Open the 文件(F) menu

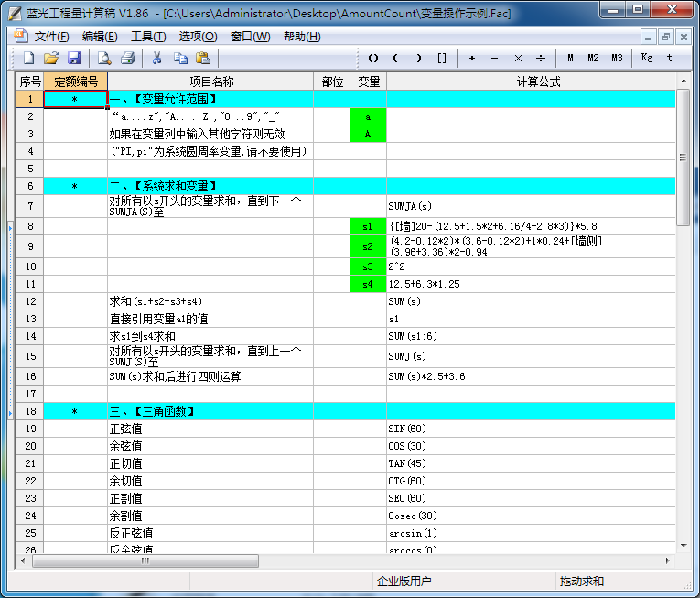[52, 37]
